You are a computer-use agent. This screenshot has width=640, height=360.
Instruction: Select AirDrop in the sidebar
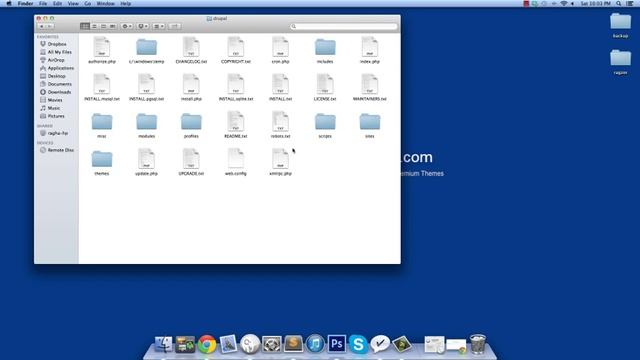pyautogui.click(x=52, y=60)
